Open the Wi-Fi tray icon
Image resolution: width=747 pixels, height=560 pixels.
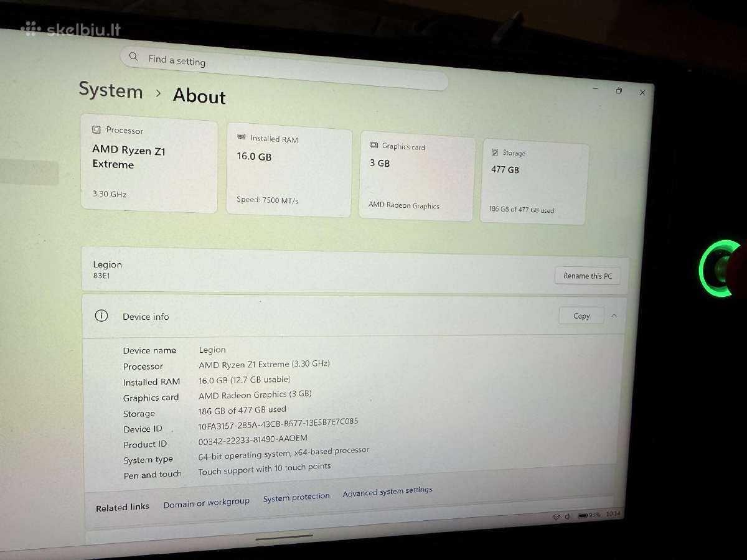pos(556,517)
